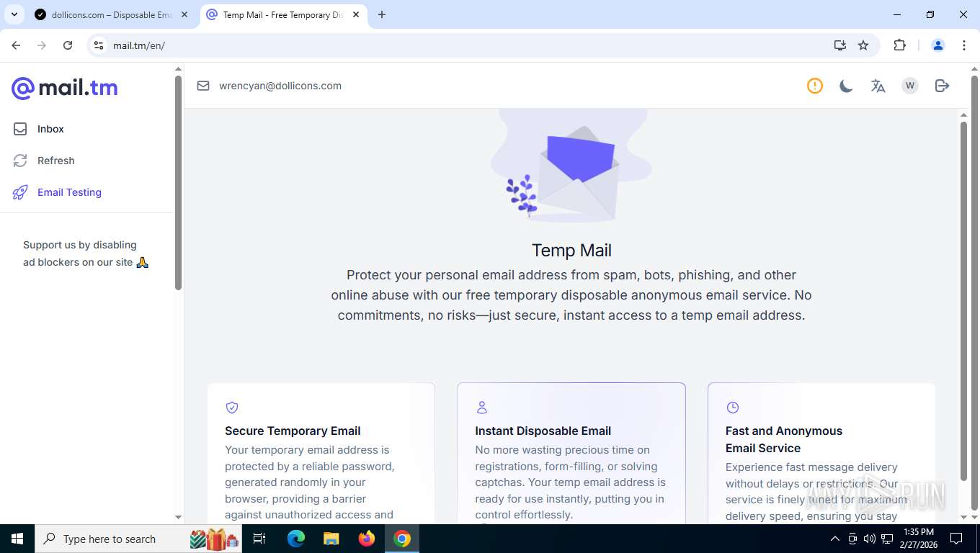Screen dimensions: 980x553
Task: Open a new browser tab
Action: coord(382,14)
